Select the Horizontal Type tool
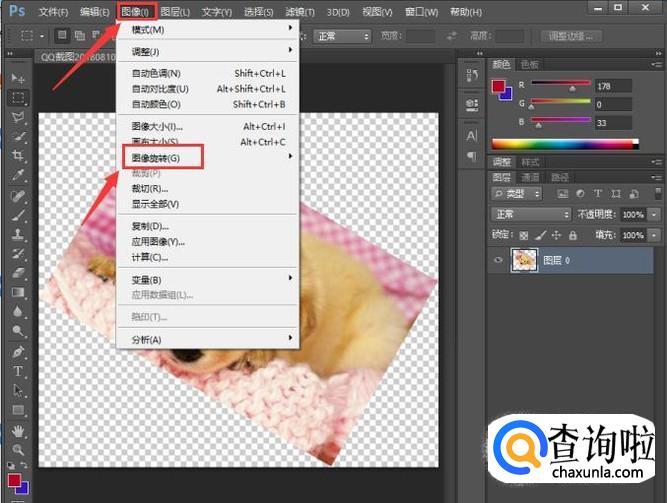The width and height of the screenshot is (667, 503). tap(18, 372)
